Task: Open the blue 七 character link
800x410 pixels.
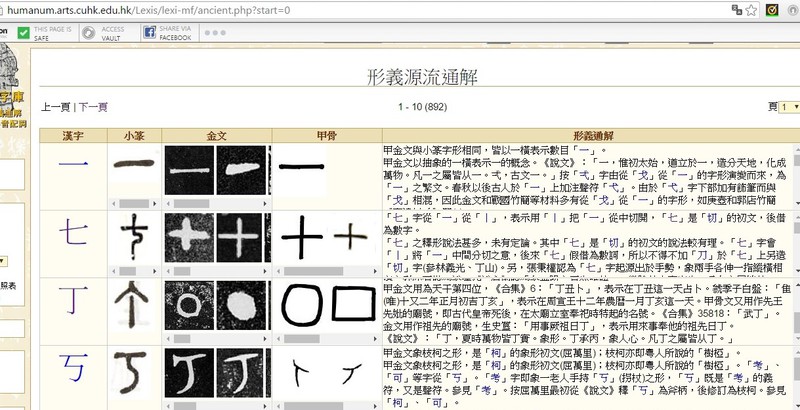Action: pos(73,238)
